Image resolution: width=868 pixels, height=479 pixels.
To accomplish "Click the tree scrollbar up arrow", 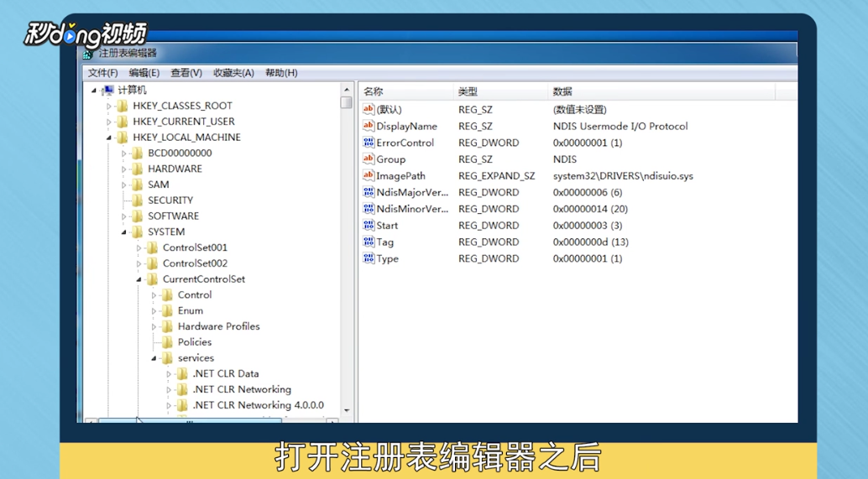I will tap(347, 90).
